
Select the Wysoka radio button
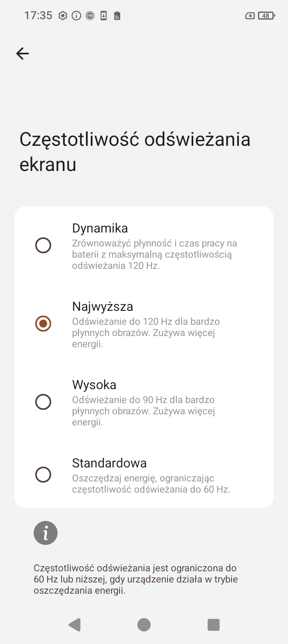click(x=43, y=402)
